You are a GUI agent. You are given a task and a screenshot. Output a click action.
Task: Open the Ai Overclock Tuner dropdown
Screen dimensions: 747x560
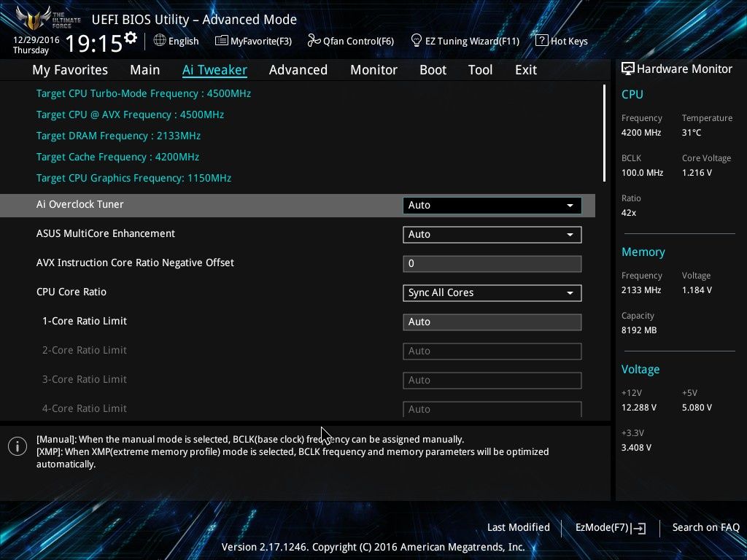pyautogui.click(x=492, y=205)
